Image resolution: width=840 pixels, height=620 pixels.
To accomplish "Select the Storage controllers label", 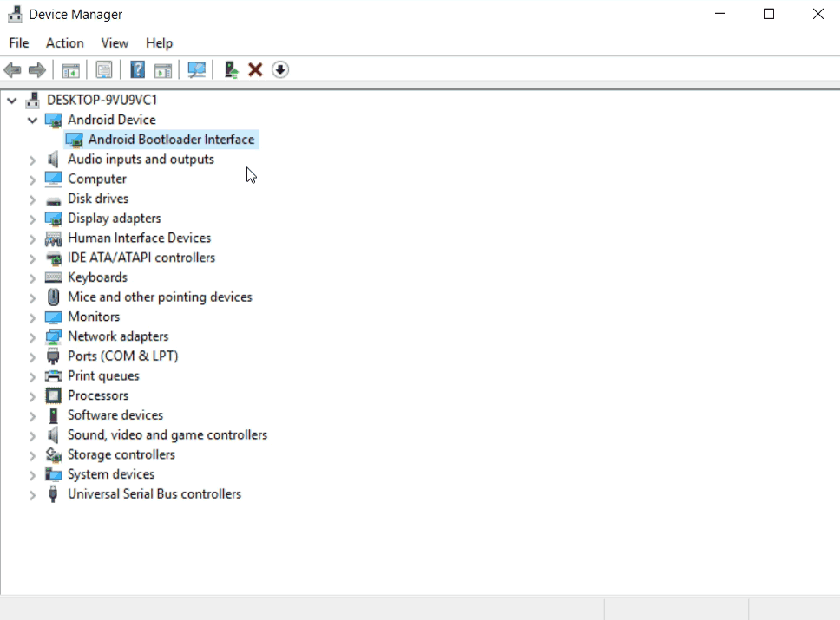I will point(121,454).
